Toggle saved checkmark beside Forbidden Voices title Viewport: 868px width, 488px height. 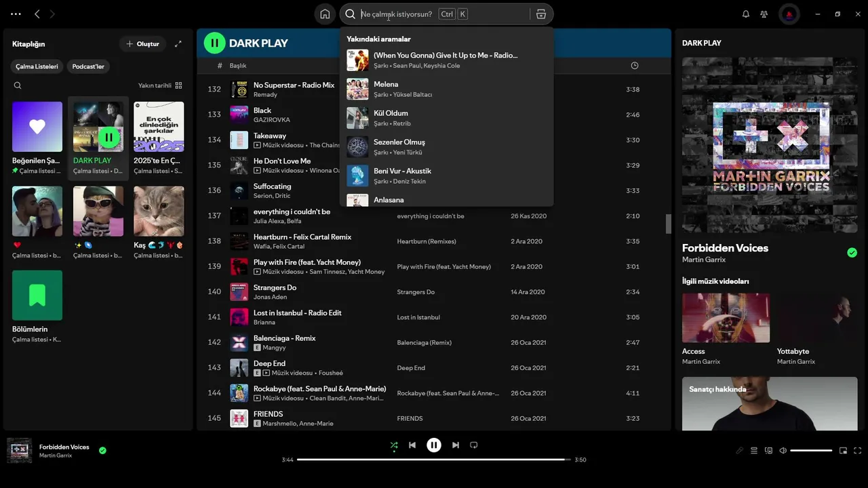tap(852, 253)
